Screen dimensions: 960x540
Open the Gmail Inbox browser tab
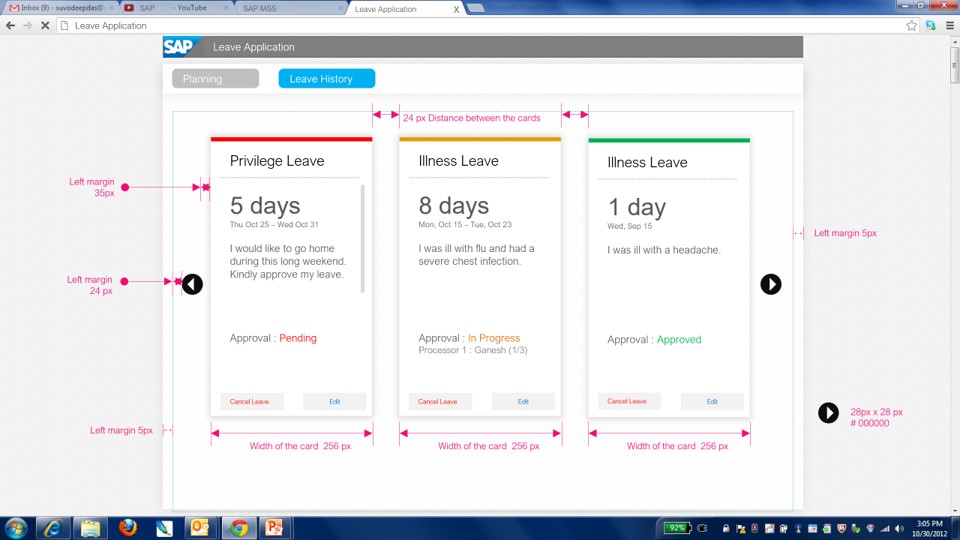pyautogui.click(x=60, y=8)
